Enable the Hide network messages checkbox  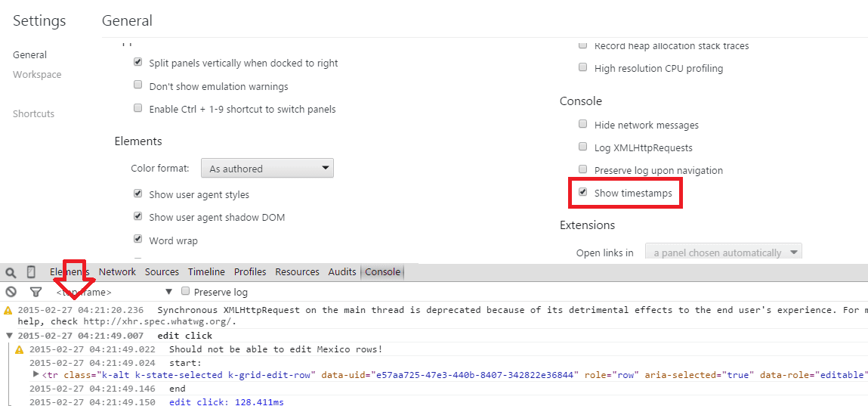pos(582,125)
